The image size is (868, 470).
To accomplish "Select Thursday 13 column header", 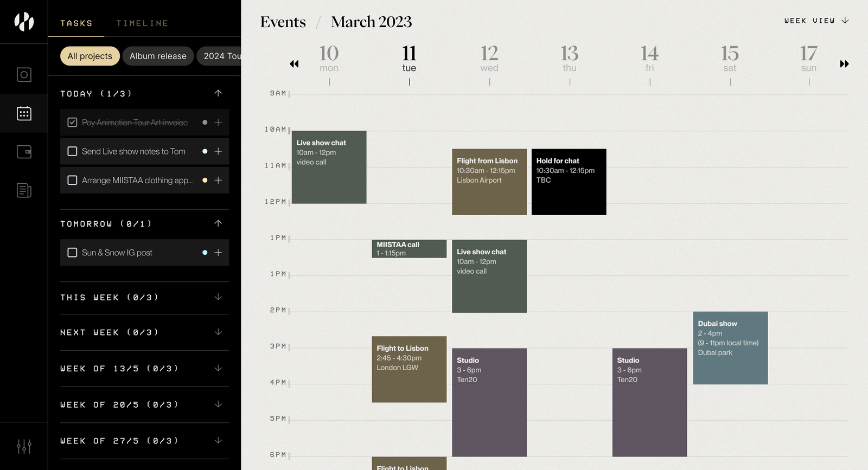I will coord(570,58).
